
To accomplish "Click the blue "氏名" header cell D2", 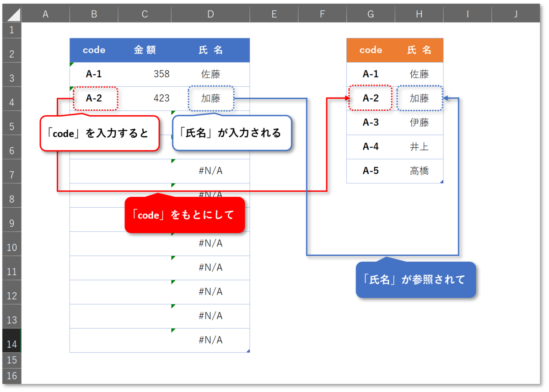I will (x=210, y=50).
